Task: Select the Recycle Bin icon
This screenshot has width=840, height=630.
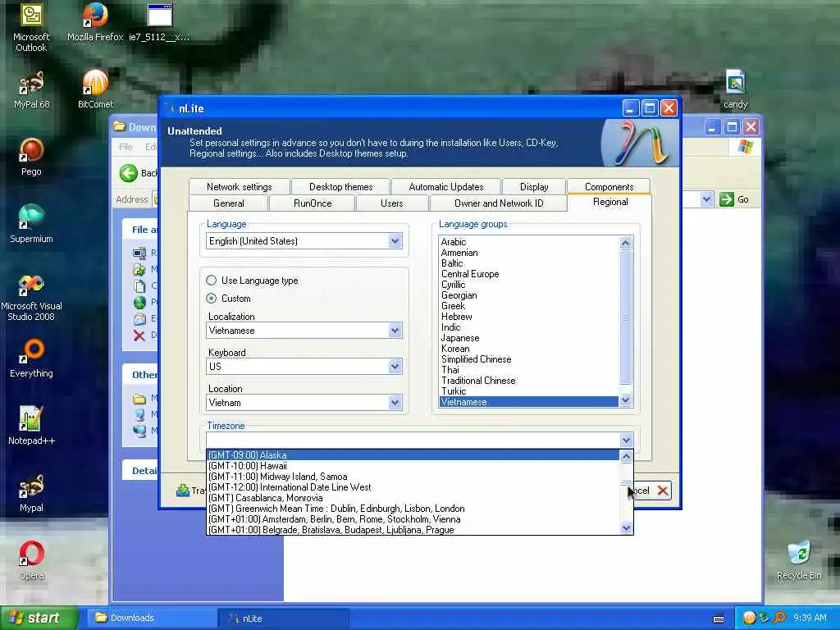Action: [x=799, y=560]
